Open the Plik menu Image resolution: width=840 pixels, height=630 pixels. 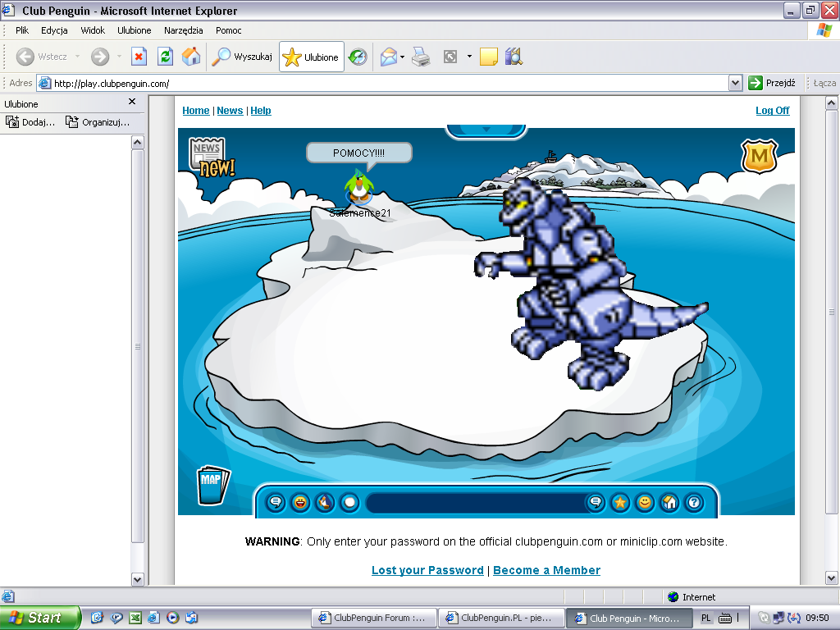22,30
